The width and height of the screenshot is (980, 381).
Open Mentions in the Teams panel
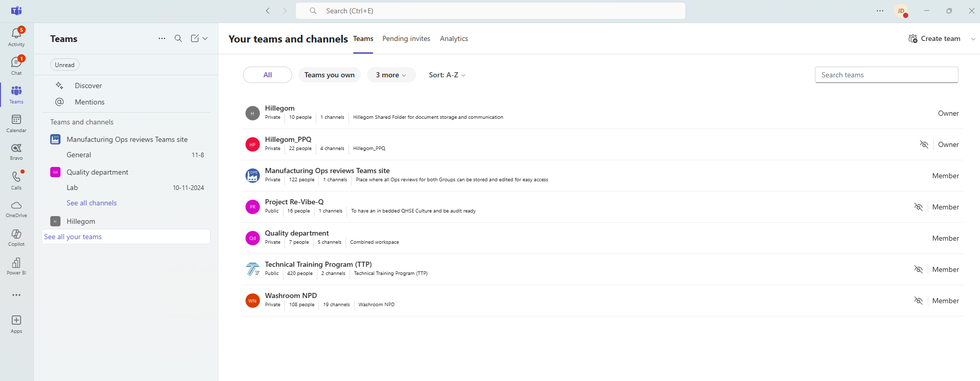(x=90, y=102)
